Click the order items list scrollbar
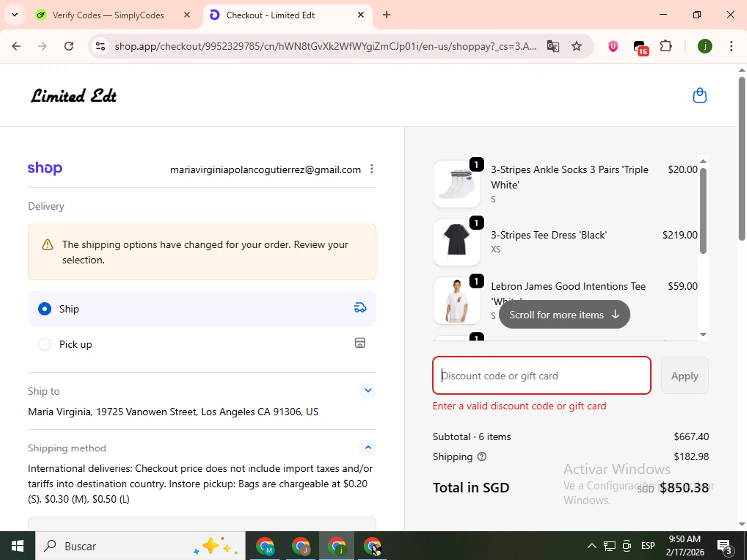Screen dimensions: 747x560 tap(703, 211)
